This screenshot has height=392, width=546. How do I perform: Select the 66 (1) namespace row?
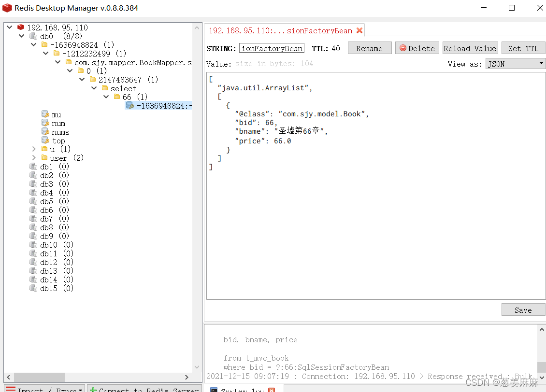coord(130,97)
